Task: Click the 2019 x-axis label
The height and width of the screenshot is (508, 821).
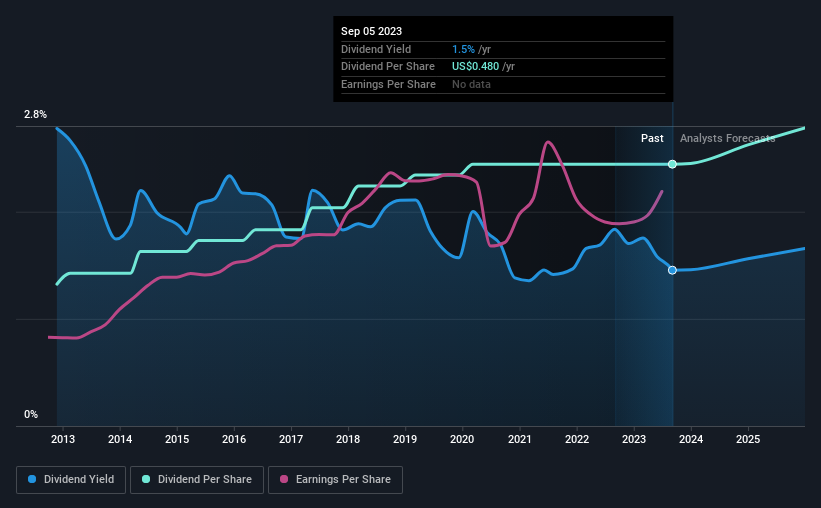Action: click(405, 439)
